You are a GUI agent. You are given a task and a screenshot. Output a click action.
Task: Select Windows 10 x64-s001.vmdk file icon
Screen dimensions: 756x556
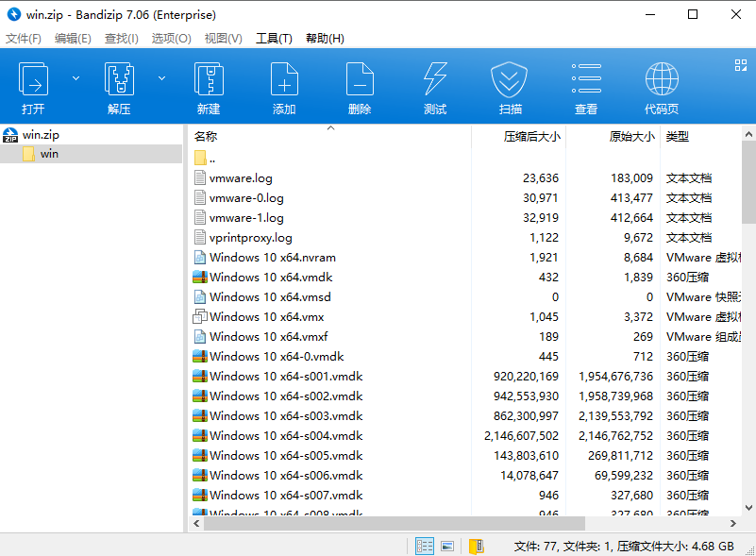199,376
